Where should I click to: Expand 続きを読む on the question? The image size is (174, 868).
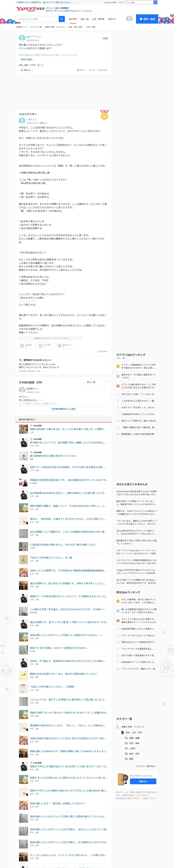click(27, 60)
